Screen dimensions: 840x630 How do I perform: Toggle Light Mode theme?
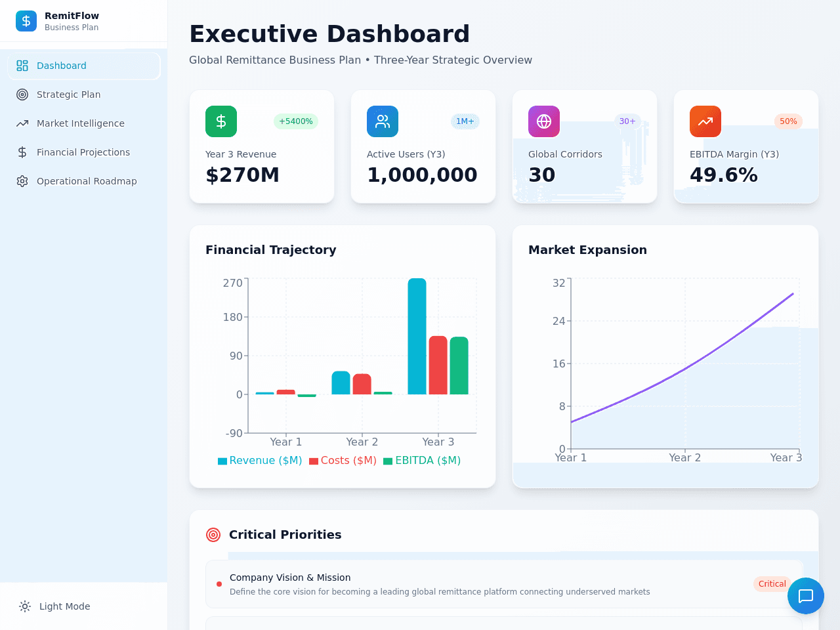click(84, 606)
